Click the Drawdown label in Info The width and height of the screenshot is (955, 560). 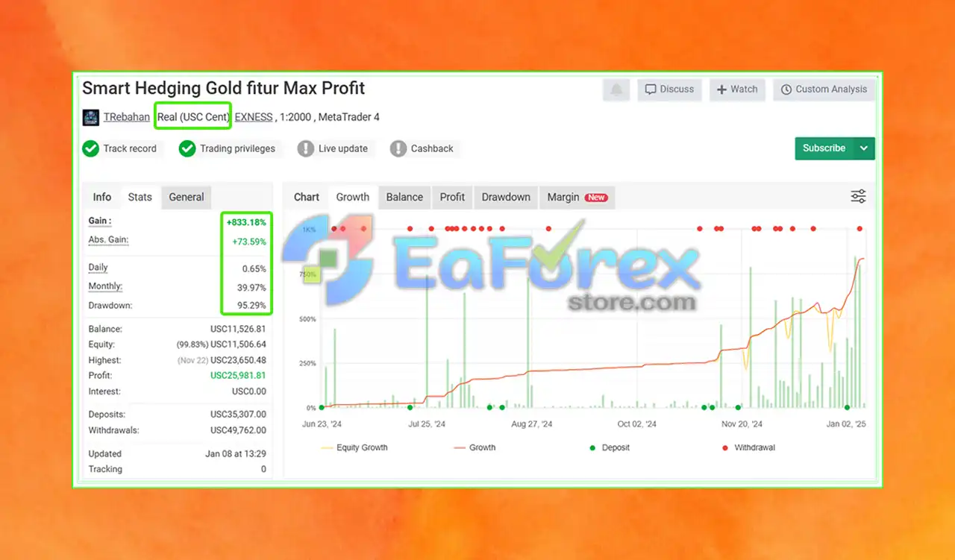pos(110,306)
